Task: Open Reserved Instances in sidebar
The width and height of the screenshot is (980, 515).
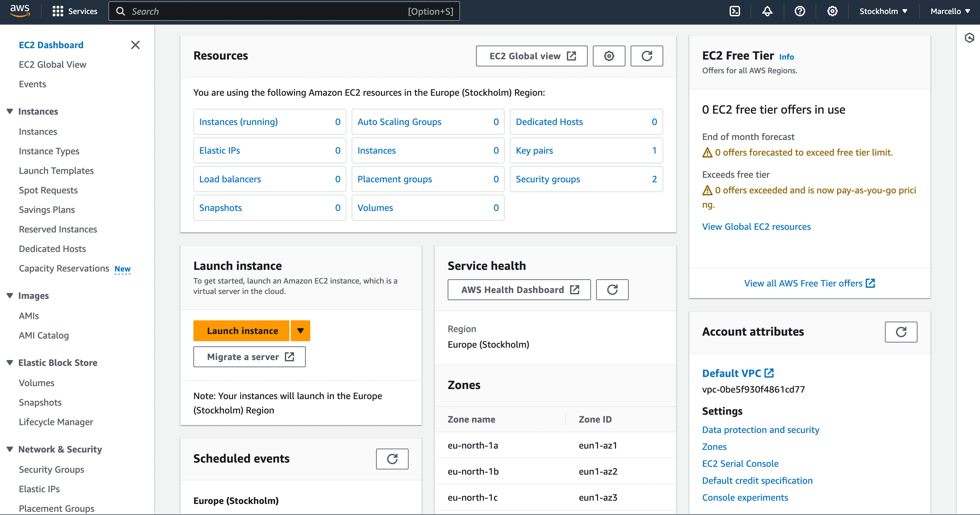Action: pos(58,230)
